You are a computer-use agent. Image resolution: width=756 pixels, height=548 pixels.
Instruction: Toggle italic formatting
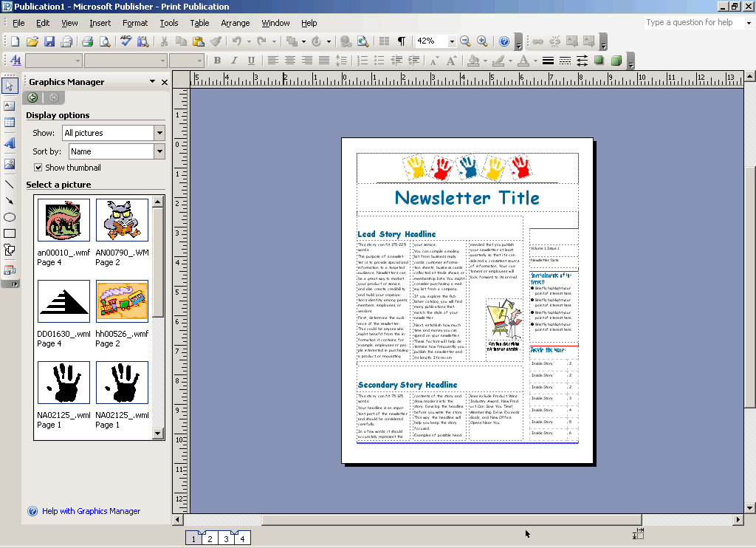tap(233, 61)
